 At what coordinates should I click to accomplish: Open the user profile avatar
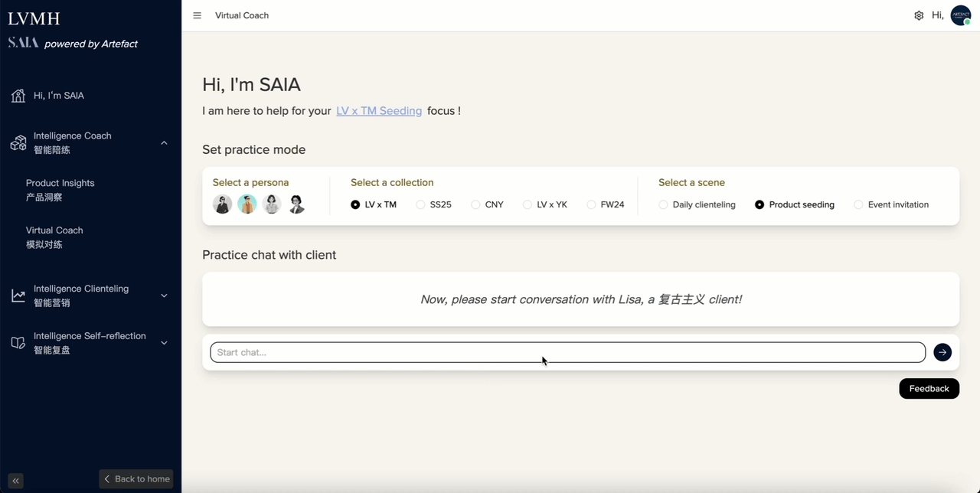(961, 15)
